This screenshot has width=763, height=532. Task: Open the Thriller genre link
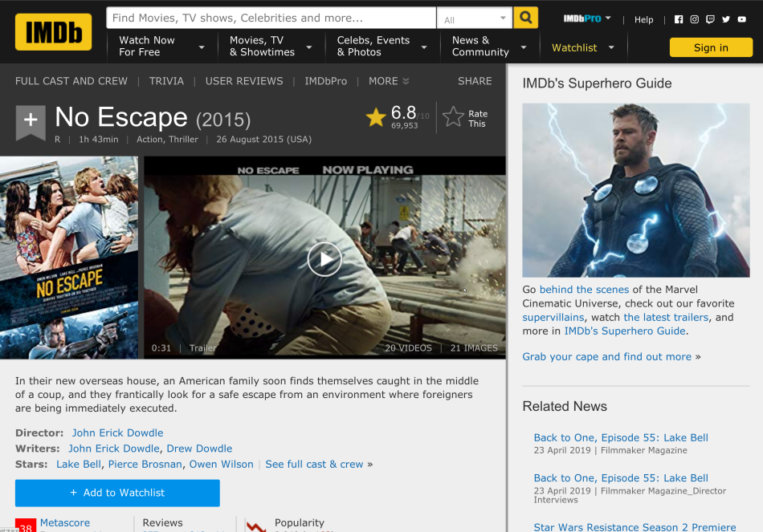coord(183,139)
